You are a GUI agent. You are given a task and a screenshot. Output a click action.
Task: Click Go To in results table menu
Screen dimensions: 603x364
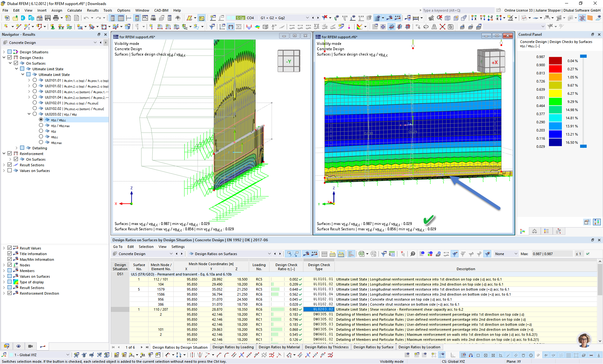[x=118, y=247]
